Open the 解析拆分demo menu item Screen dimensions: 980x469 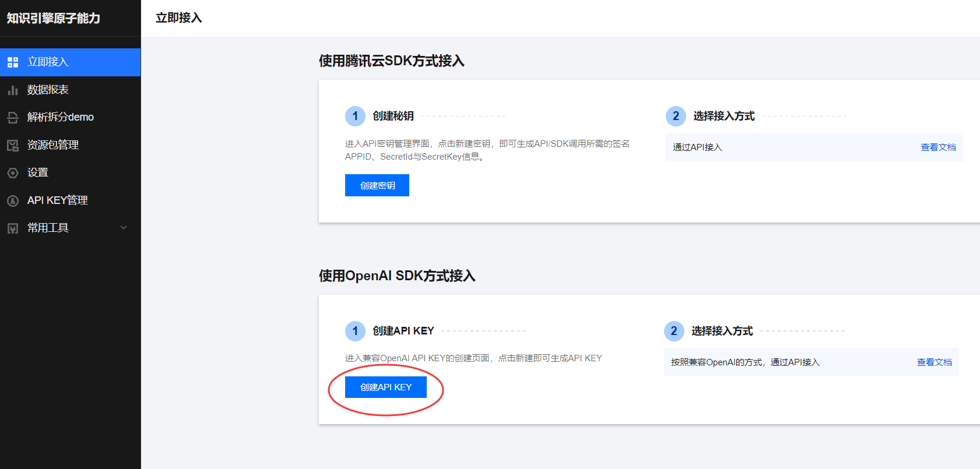coord(70,117)
